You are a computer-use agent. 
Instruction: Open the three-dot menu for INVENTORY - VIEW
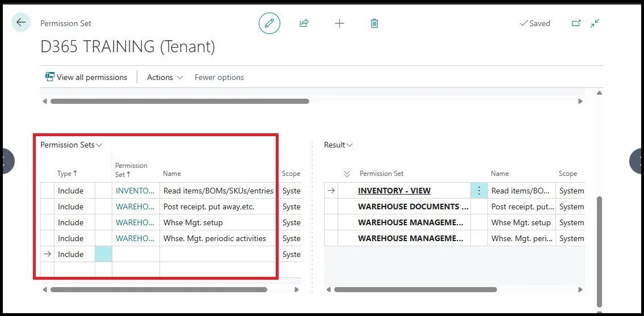pyautogui.click(x=479, y=191)
